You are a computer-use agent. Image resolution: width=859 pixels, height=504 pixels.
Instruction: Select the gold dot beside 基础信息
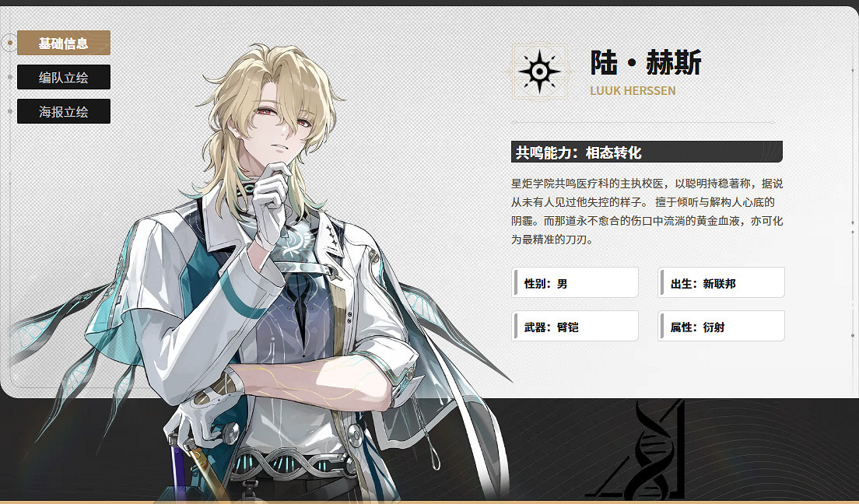(x=10, y=43)
